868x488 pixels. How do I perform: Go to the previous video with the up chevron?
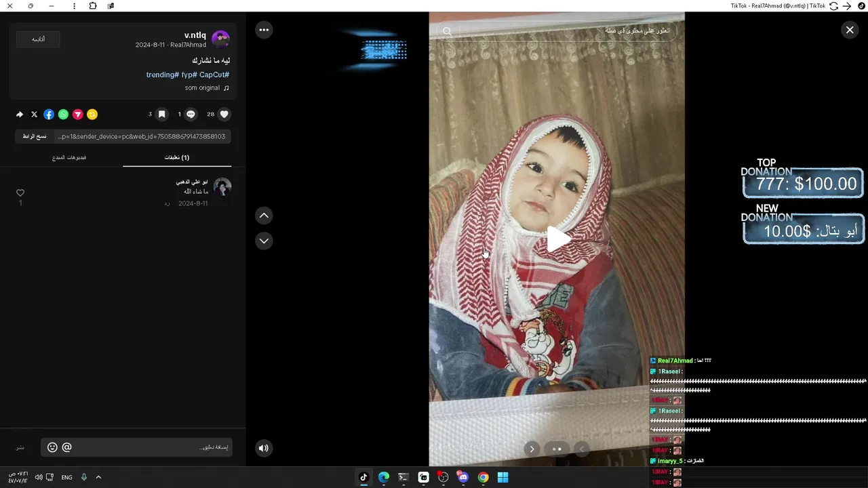point(264,216)
